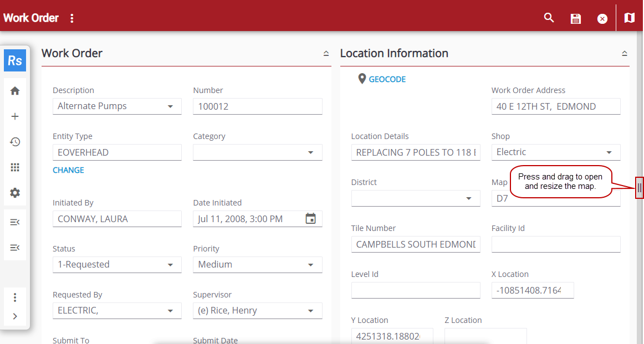
Task: Expand the Description dropdown
Action: 170,106
